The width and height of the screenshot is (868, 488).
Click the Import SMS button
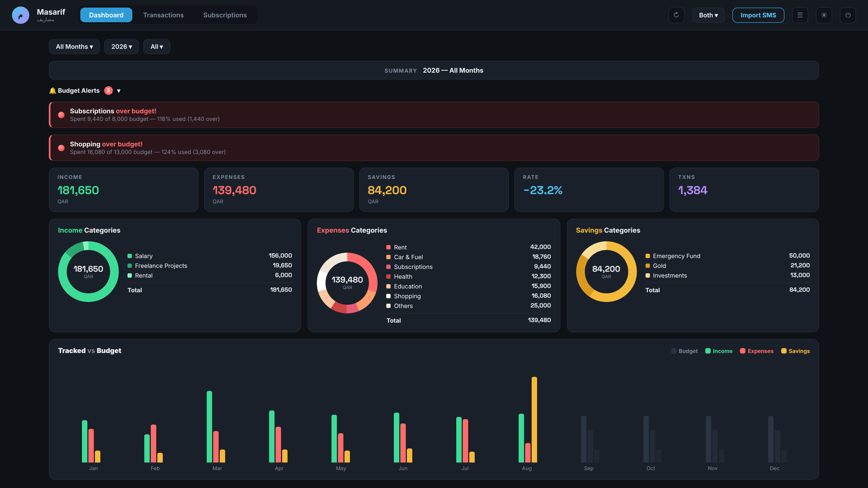pyautogui.click(x=758, y=15)
